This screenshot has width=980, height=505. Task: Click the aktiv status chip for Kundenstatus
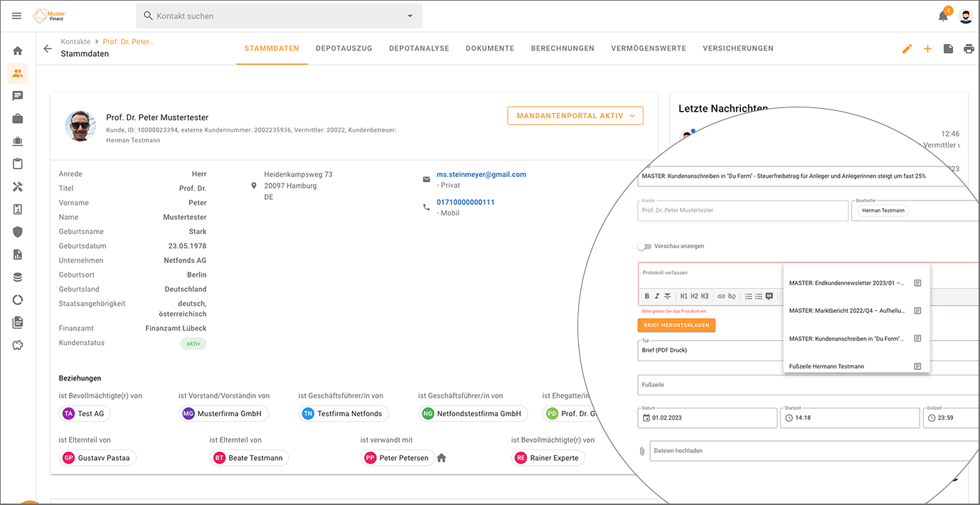click(x=192, y=344)
